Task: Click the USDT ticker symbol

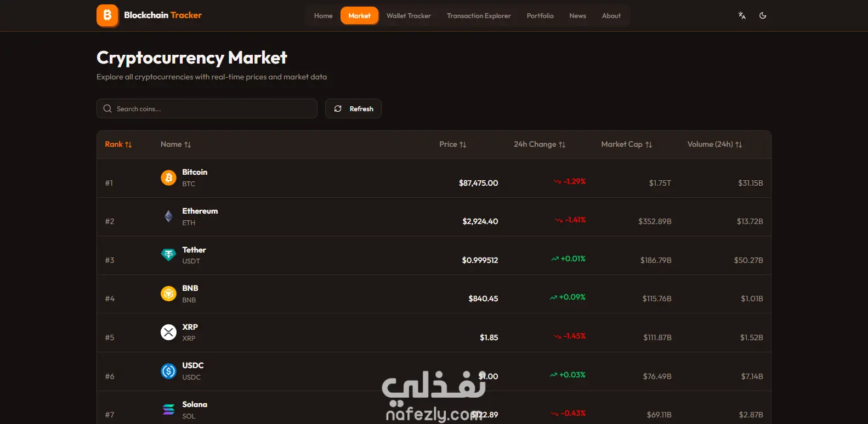Action: 191,261
